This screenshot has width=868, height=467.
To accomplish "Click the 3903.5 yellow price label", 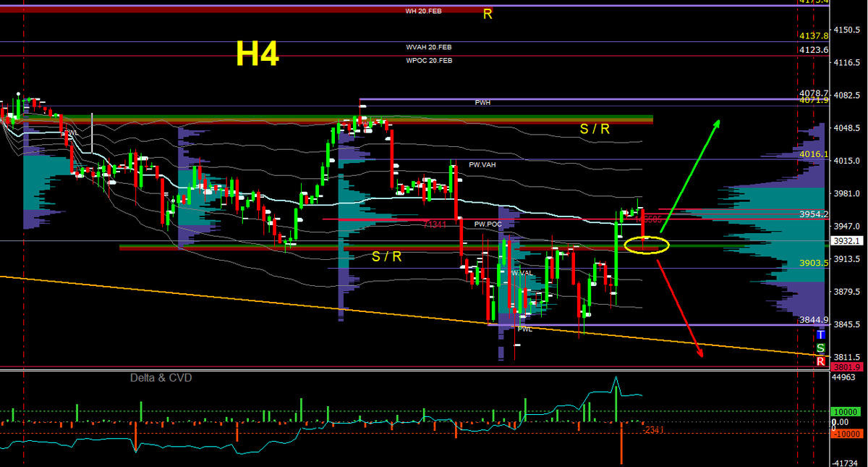I will click(x=814, y=263).
